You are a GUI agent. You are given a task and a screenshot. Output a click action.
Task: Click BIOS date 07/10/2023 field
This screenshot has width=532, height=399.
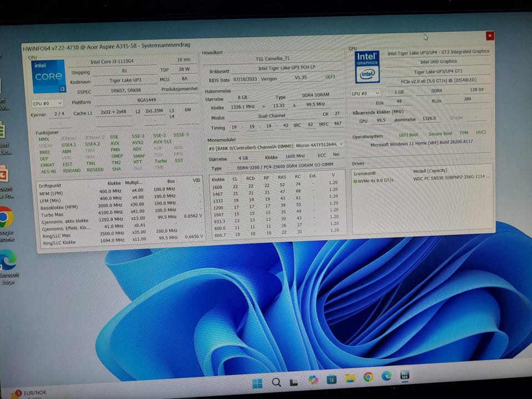[245, 79]
